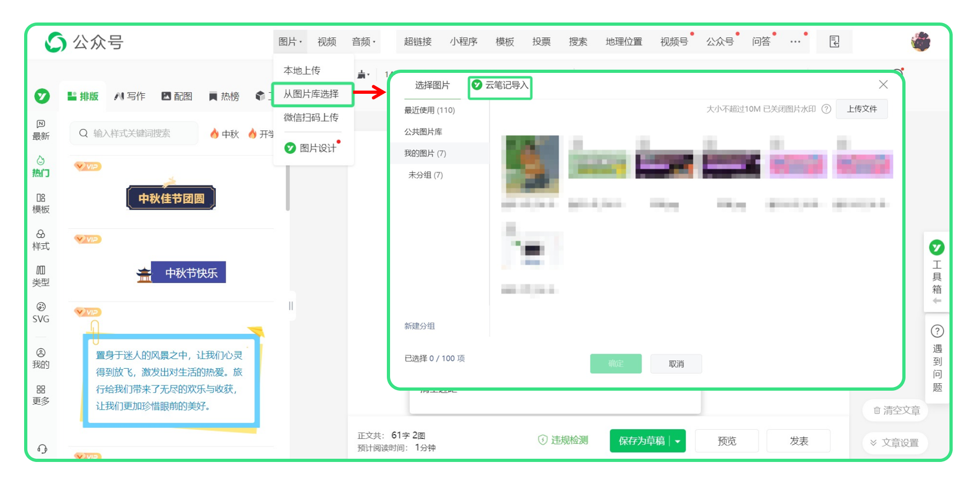The height and width of the screenshot is (485, 980).
Task: Click the 预览 button
Action: click(x=727, y=441)
